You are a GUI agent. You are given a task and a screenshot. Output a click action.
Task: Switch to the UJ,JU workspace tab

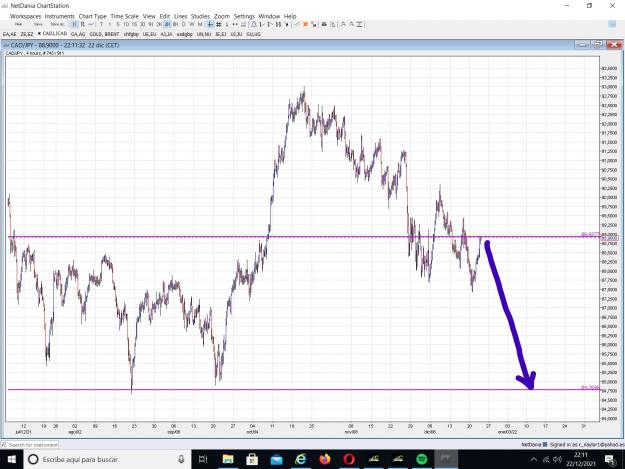(x=236, y=34)
